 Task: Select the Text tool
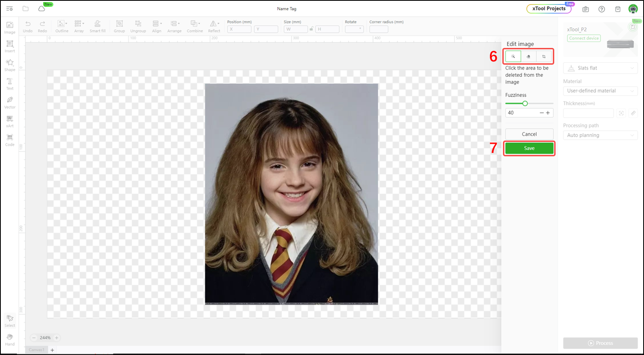pyautogui.click(x=10, y=84)
